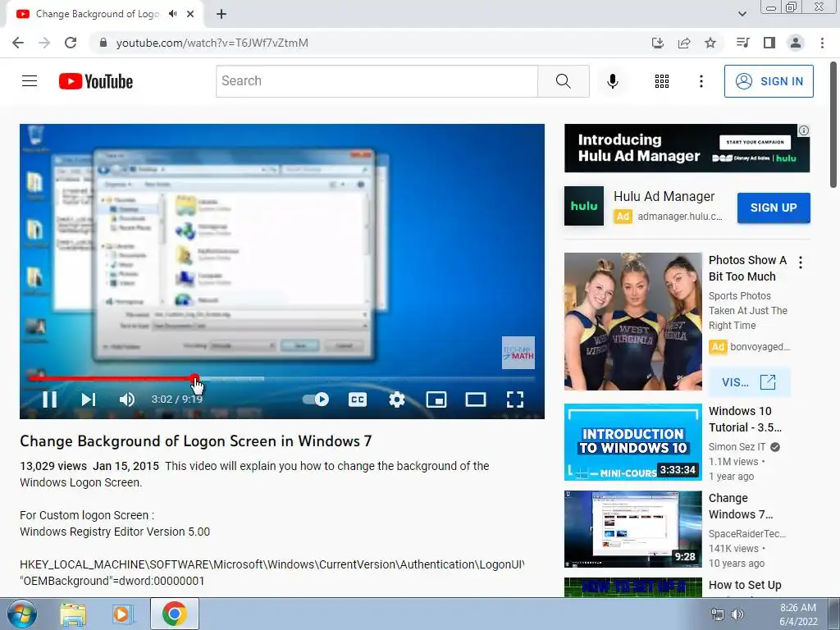
Task: Open system tray network icon
Action: pos(717,614)
